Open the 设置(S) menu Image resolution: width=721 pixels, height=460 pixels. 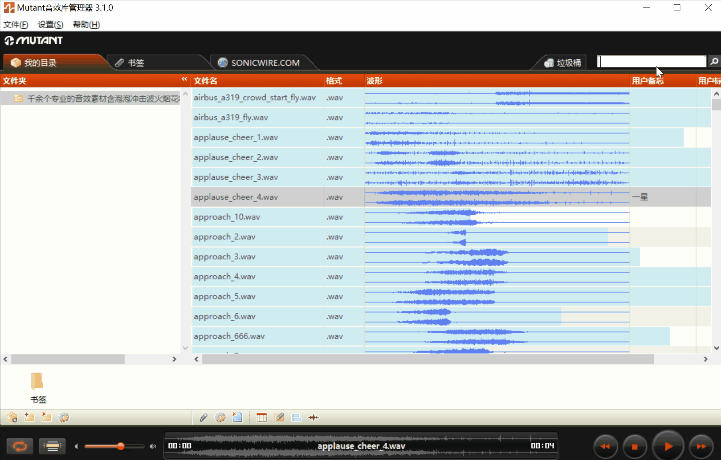pyautogui.click(x=50, y=24)
